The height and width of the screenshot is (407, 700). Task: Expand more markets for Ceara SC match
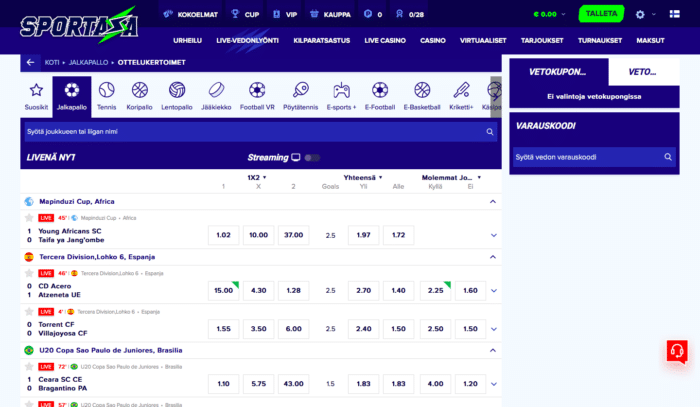pos(494,384)
